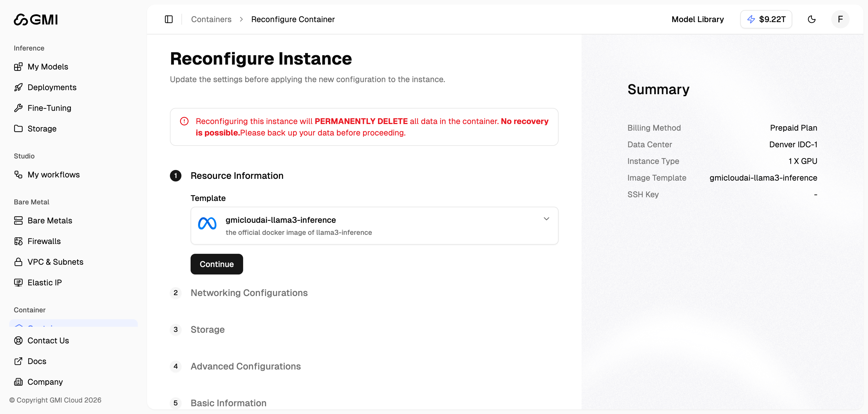The width and height of the screenshot is (868, 414).
Task: Expand the Networking Configurations step
Action: tap(249, 293)
